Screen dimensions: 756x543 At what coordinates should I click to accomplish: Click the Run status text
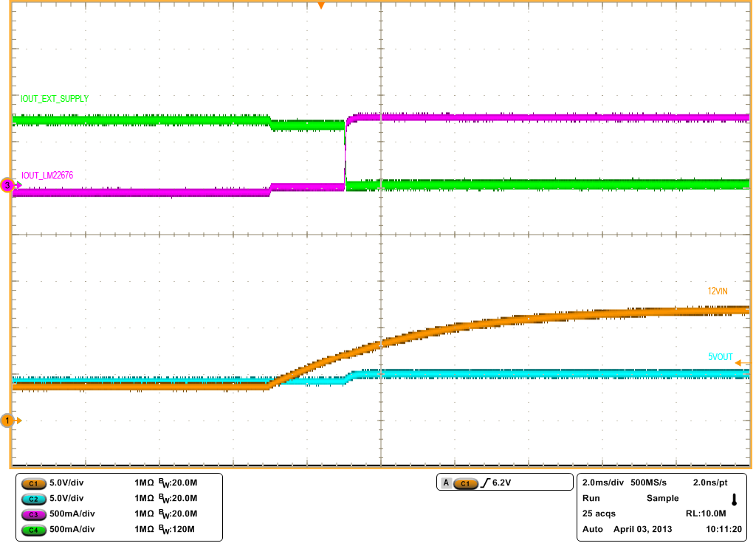tap(591, 498)
